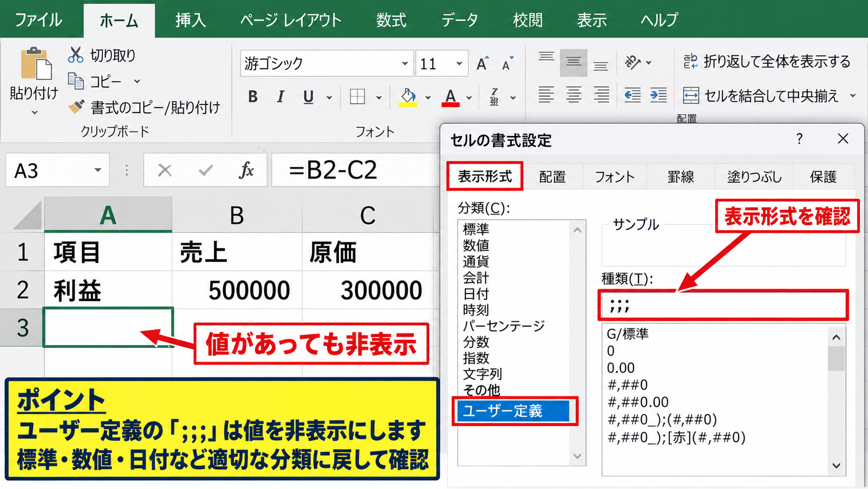Switch to the 配置 tab in dialog
The height and width of the screenshot is (489, 868).
[x=552, y=177]
